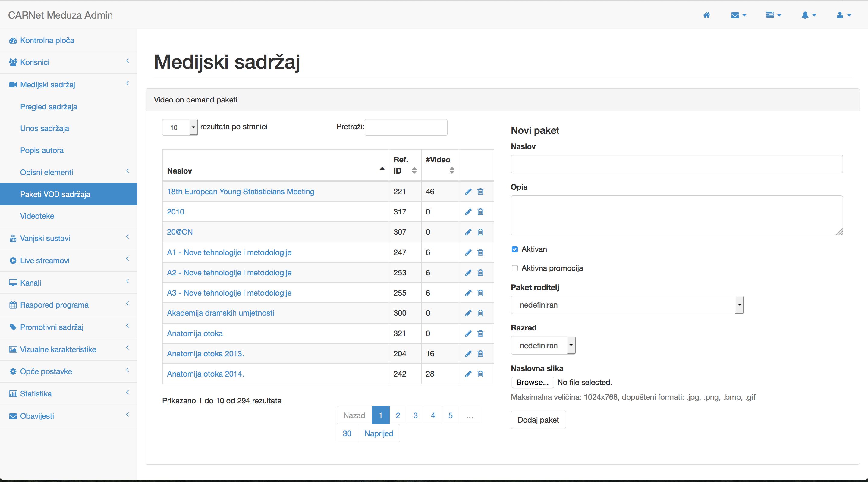Viewport: 868px width, 482px height.
Task: Sort table by Ref. ID column
Action: point(405,165)
